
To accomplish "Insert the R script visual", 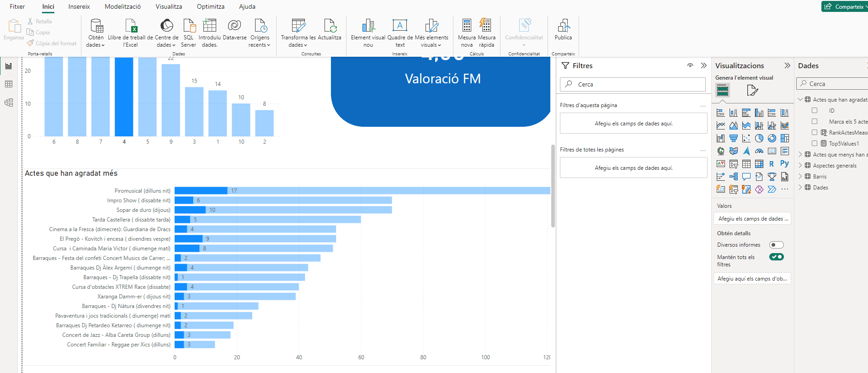I will click(772, 164).
